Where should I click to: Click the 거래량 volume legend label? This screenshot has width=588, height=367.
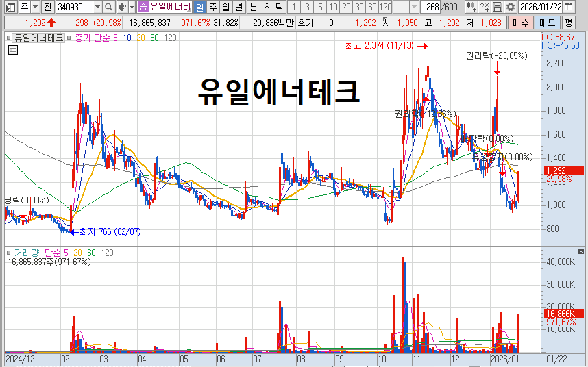(27, 253)
